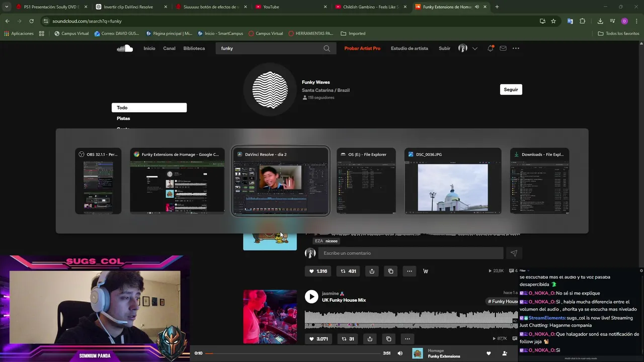The image size is (644, 362).
Task: Open Funky Extensions cover in player bar
Action: tap(418, 353)
